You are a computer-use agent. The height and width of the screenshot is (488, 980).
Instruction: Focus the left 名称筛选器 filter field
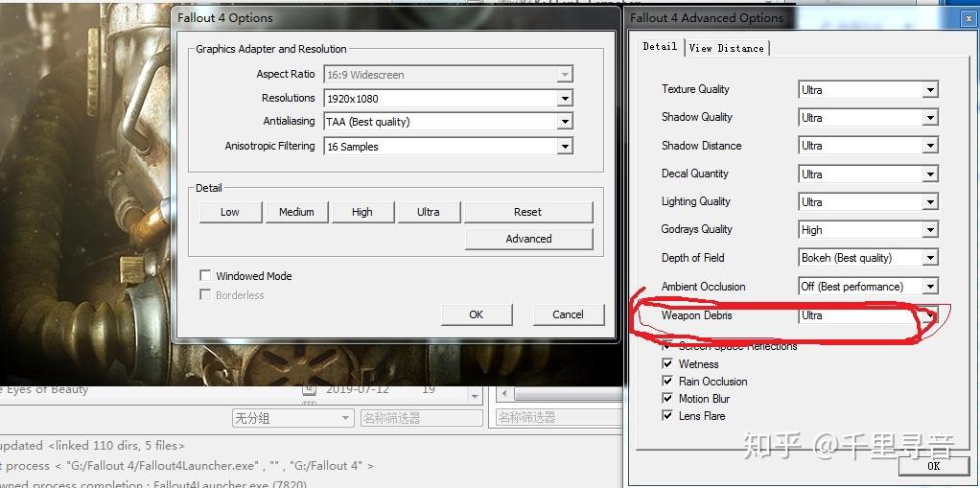coord(422,418)
